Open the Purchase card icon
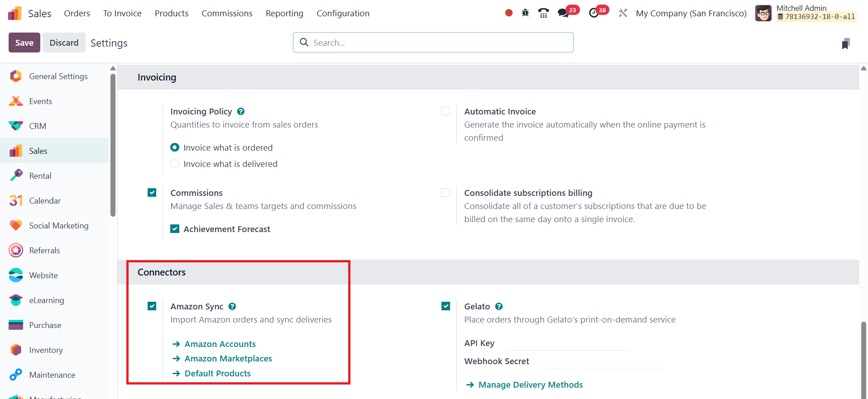868x399 pixels. coord(16,325)
